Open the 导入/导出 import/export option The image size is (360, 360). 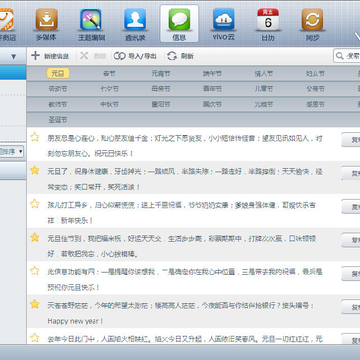[135, 56]
